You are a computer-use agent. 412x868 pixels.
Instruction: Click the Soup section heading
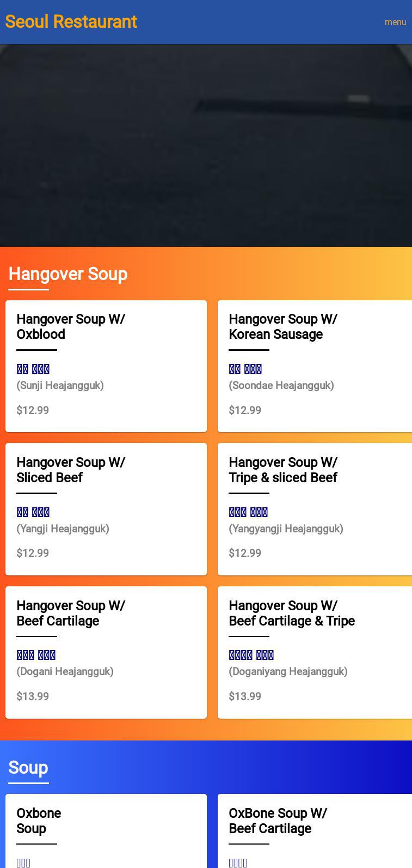(28, 767)
